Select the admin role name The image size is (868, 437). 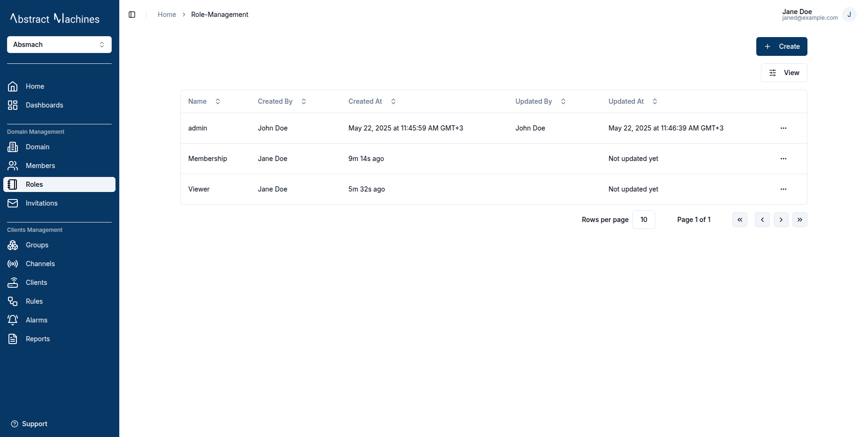[x=198, y=128]
